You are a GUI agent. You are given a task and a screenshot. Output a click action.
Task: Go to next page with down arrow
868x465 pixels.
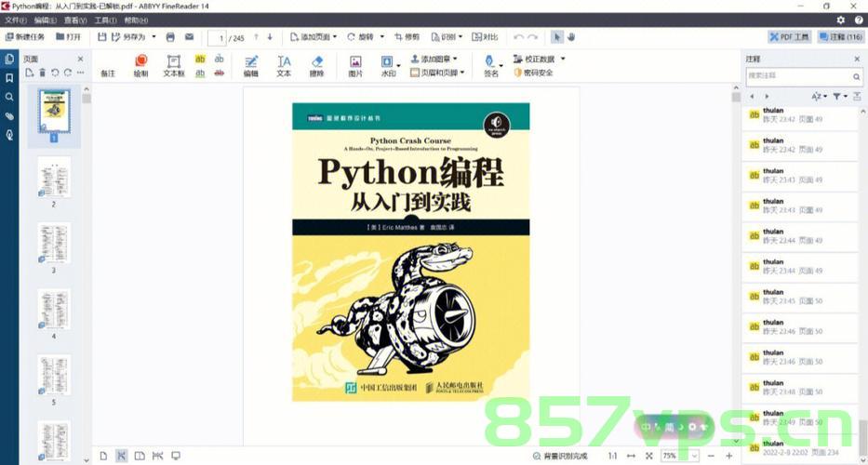(270, 37)
